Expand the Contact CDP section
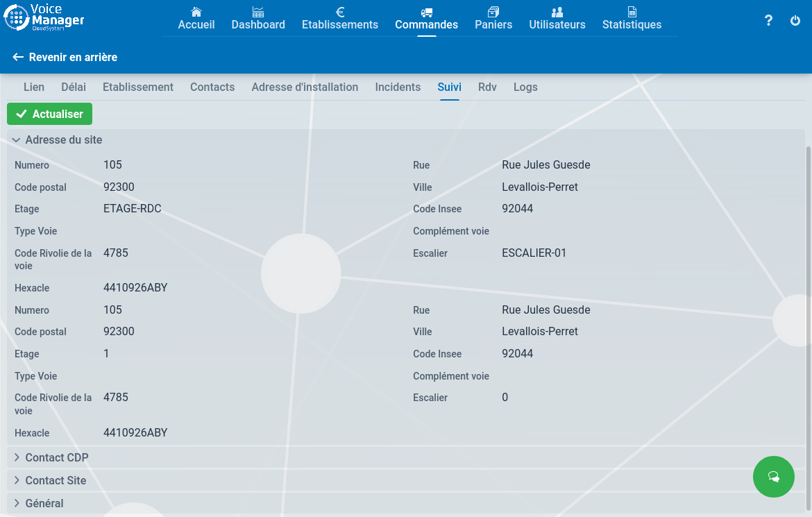This screenshot has width=812, height=517. tap(406, 457)
